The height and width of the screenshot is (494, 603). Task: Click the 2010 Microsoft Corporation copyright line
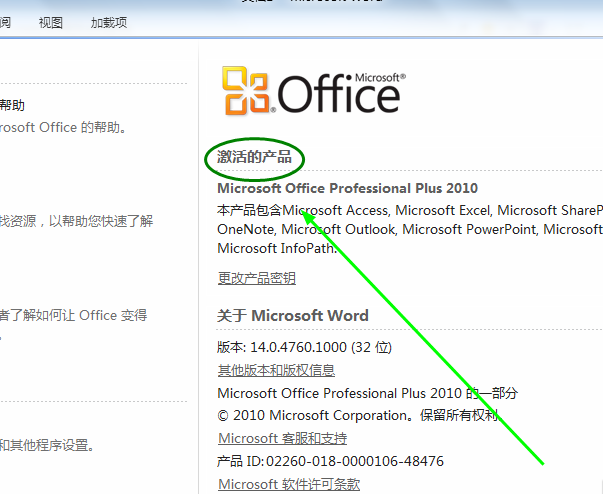point(357,415)
